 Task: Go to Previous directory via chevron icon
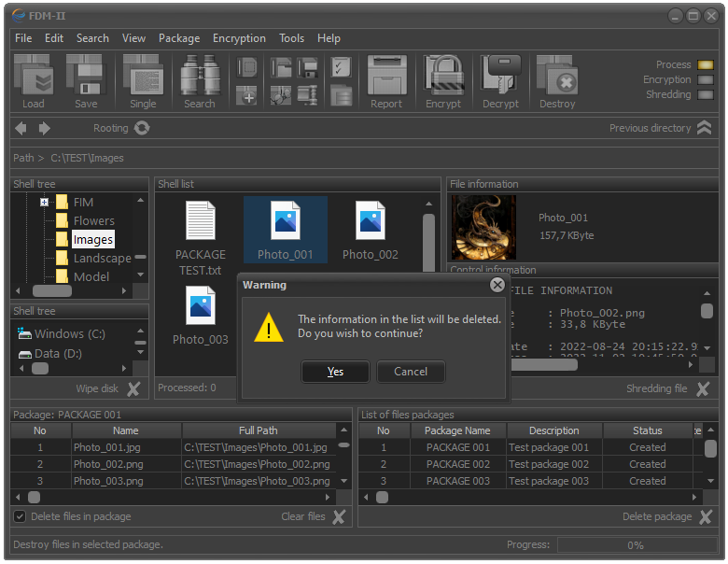[x=705, y=128]
